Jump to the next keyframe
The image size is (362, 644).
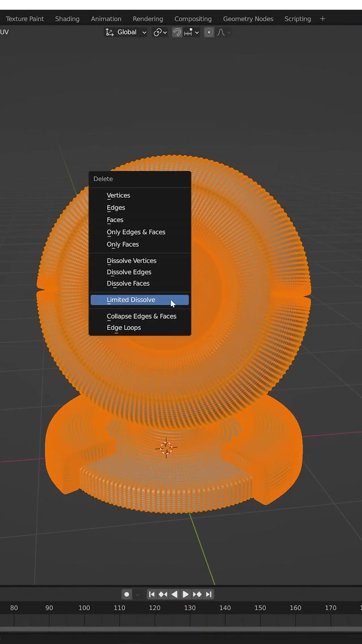[197, 594]
